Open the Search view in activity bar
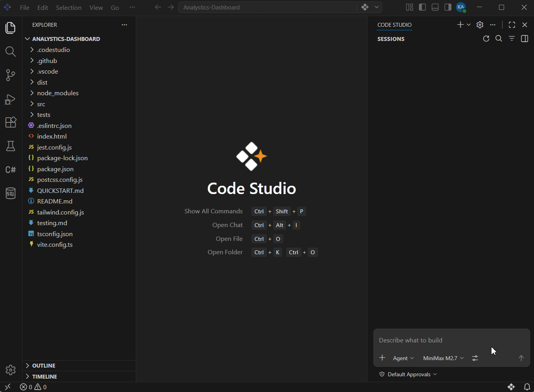 tap(11, 52)
